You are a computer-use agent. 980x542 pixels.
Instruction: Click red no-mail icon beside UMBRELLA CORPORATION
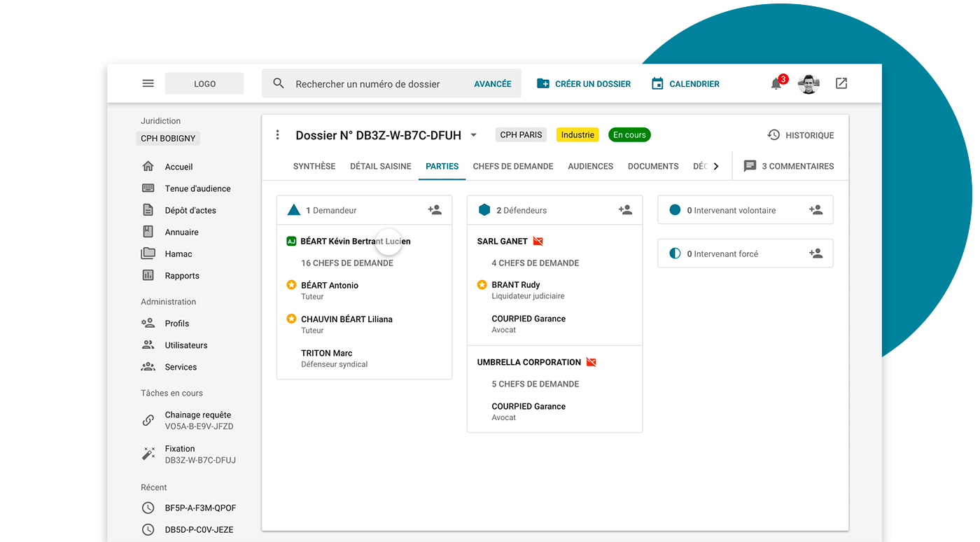591,362
